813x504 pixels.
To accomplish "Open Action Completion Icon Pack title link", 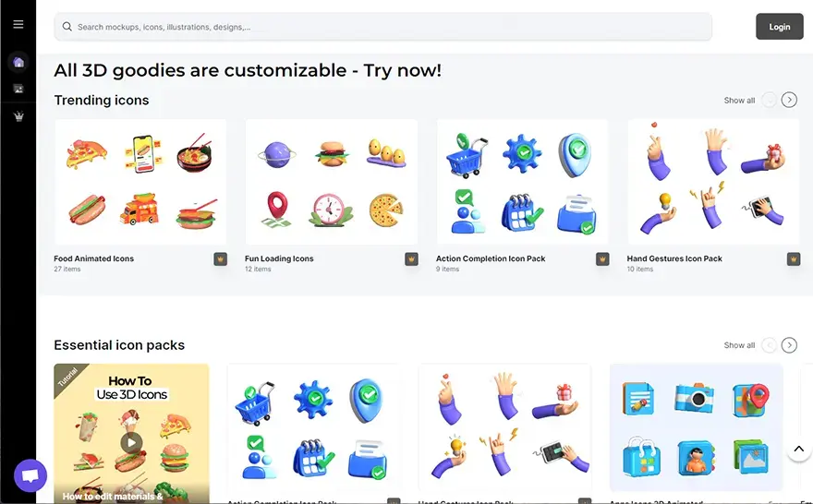I will (490, 258).
